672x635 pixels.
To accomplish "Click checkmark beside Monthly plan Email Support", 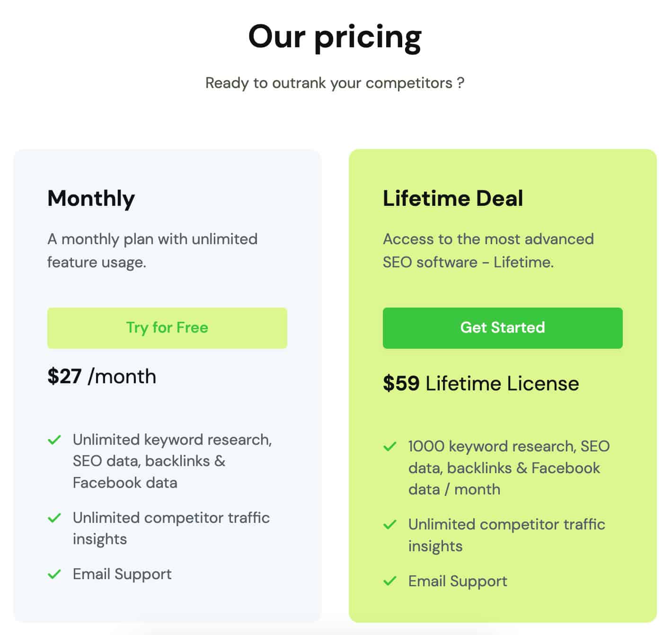I will 54,574.
